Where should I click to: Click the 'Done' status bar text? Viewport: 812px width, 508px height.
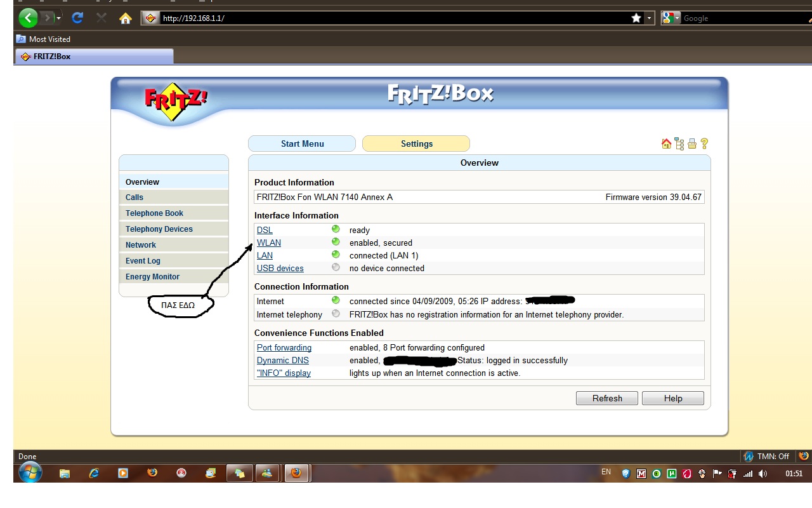[x=27, y=456]
